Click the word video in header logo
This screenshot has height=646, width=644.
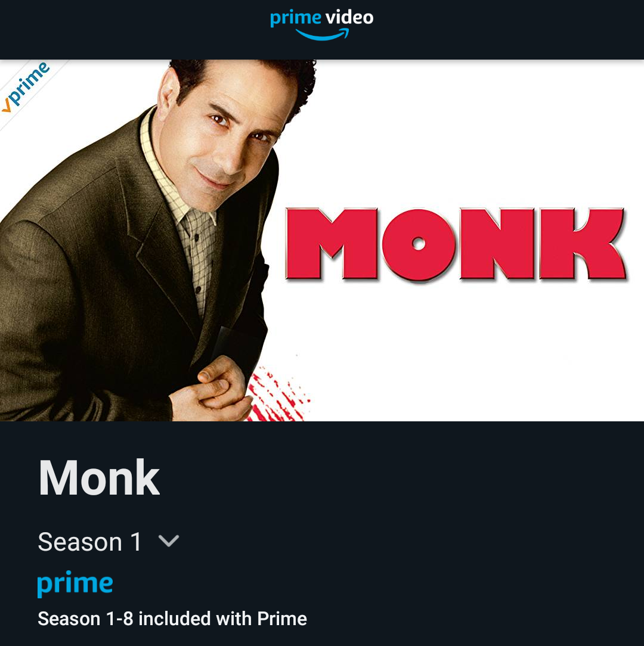point(349,18)
